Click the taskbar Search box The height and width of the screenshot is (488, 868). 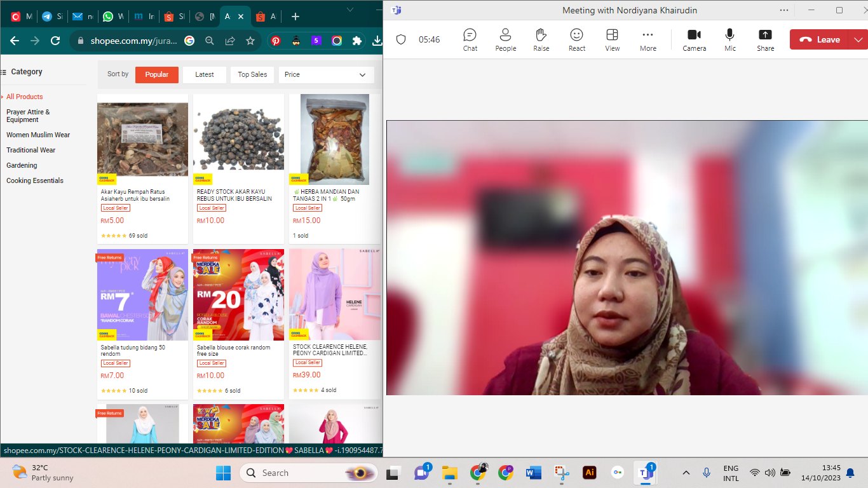308,473
